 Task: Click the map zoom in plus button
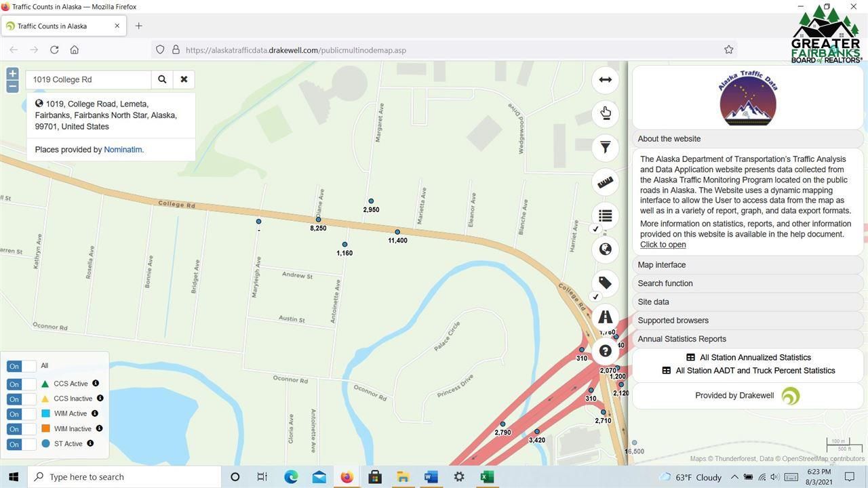(12, 74)
